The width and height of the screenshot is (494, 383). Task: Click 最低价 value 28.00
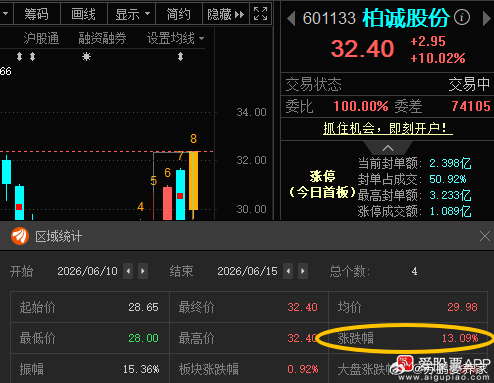pos(144,338)
